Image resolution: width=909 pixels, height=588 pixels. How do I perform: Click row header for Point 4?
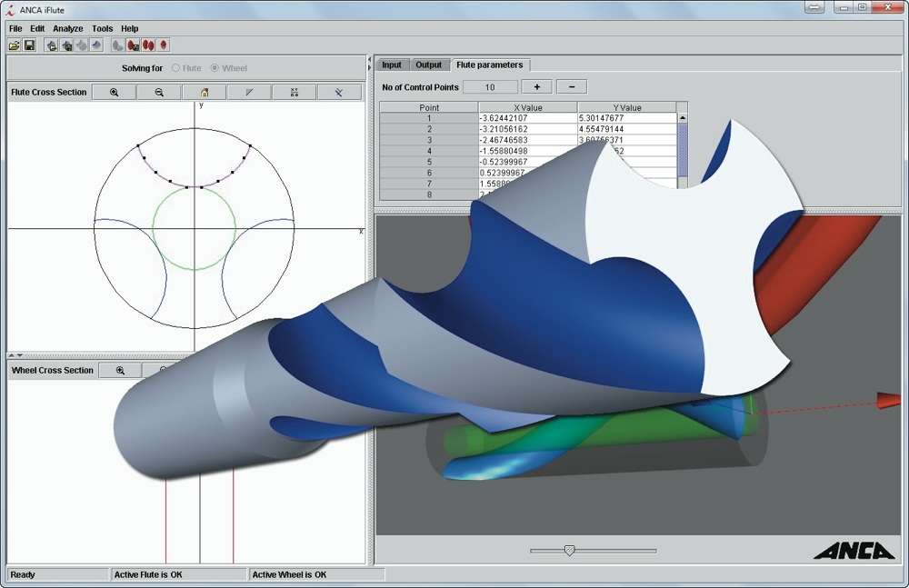coord(429,151)
